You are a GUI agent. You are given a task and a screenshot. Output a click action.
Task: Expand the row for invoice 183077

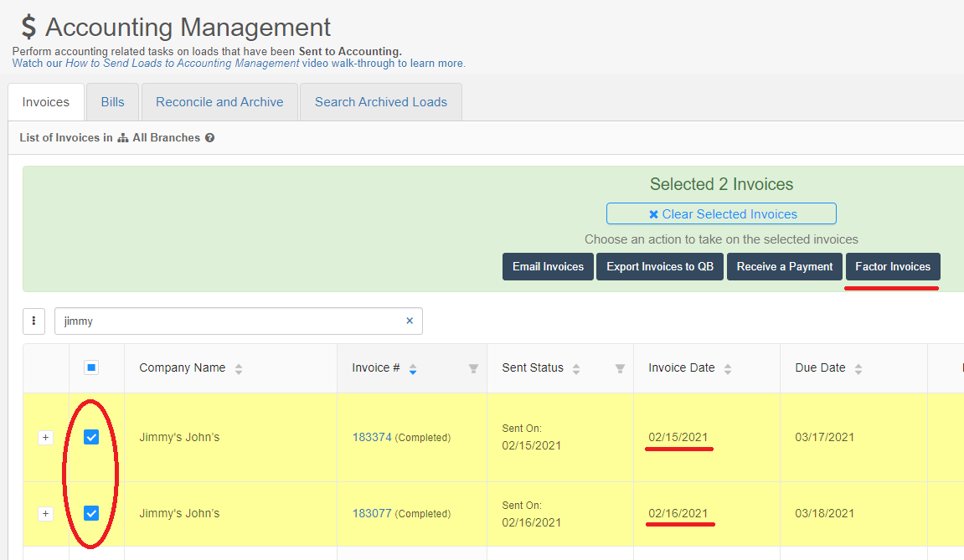point(45,514)
